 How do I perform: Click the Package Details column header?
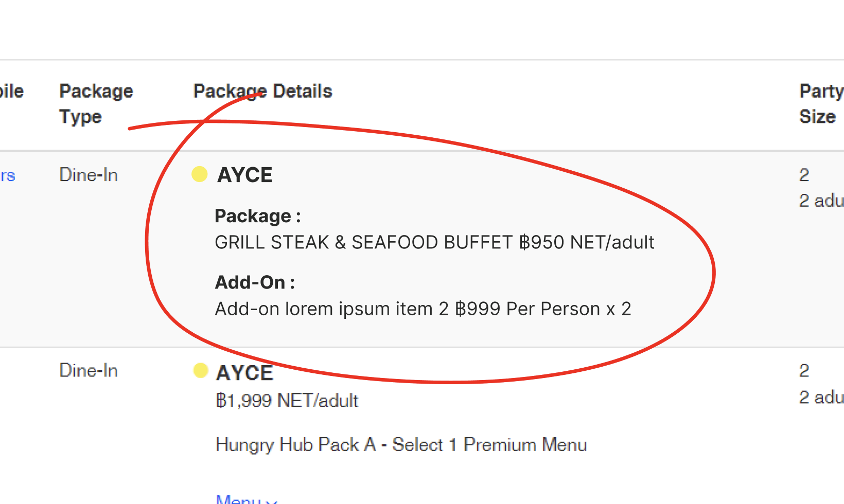point(262,92)
